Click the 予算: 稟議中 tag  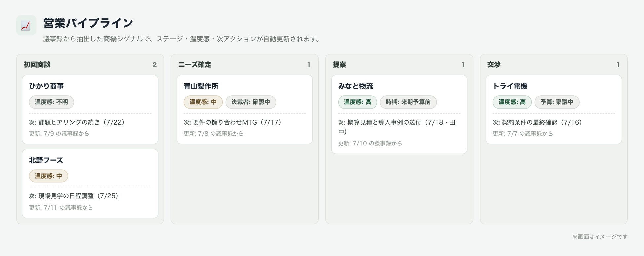[557, 102]
